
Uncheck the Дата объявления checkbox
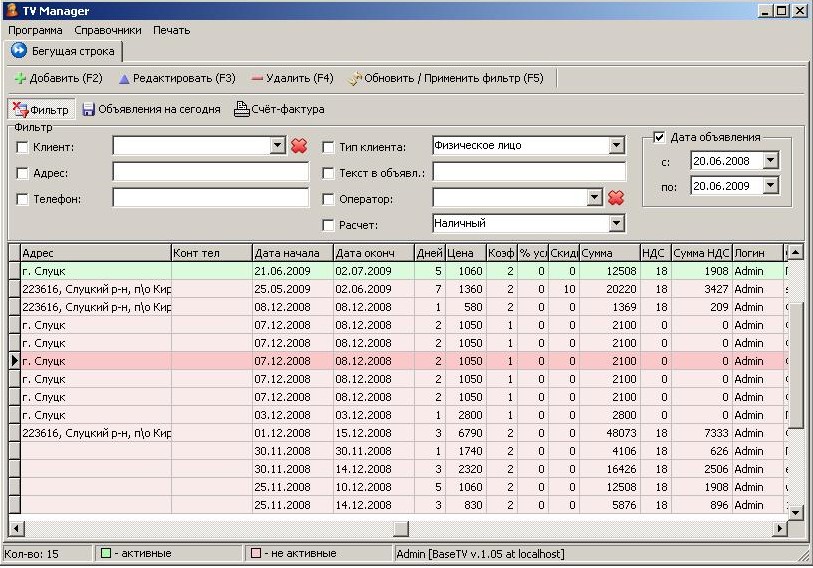659,137
